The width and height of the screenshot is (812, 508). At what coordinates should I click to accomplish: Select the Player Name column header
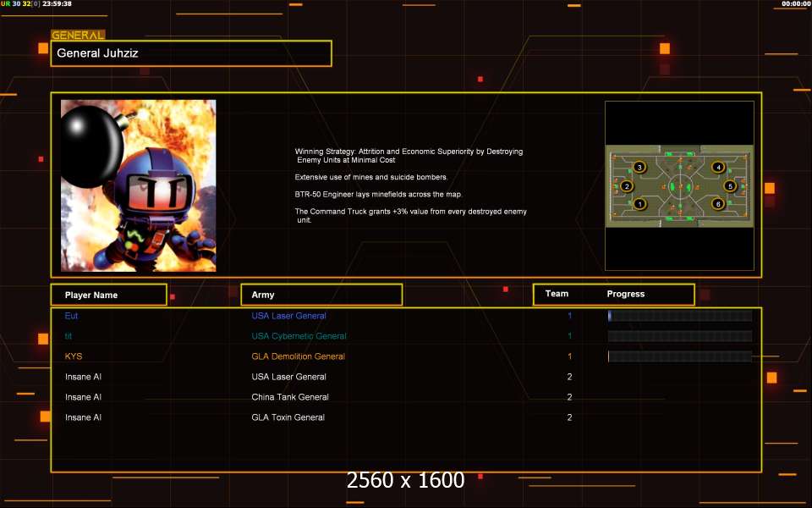pyautogui.click(x=109, y=295)
